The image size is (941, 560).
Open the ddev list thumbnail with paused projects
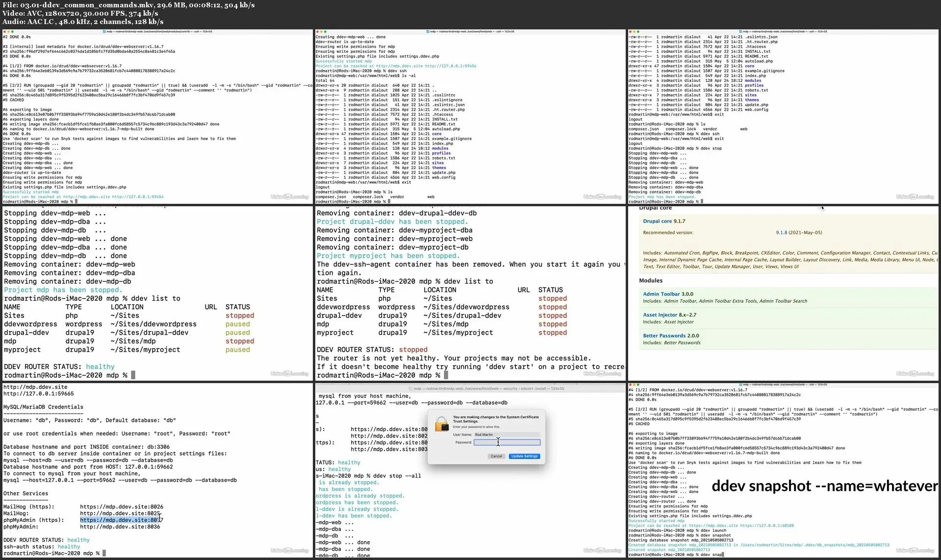[157, 293]
